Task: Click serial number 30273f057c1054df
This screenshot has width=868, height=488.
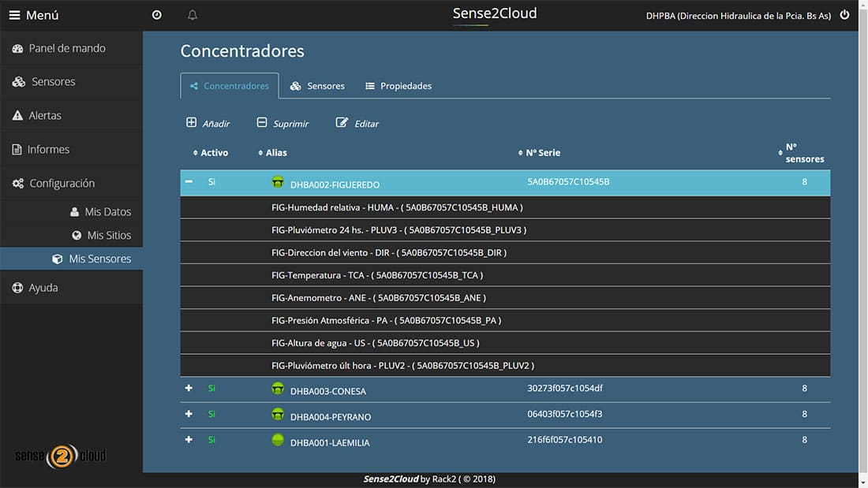Action: 565,389
